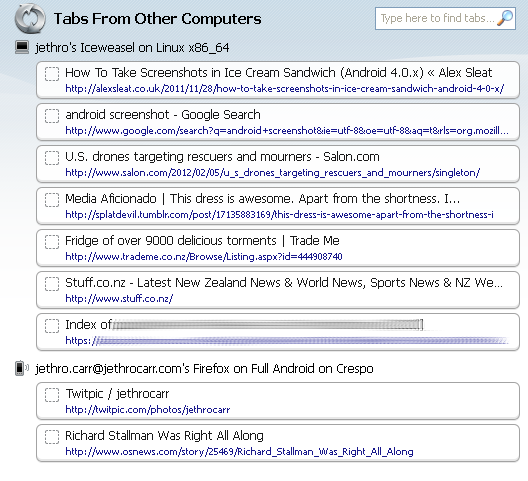Check the Twitpic / jethrocarr tab box
This screenshot has width=528, height=481.
point(52,395)
